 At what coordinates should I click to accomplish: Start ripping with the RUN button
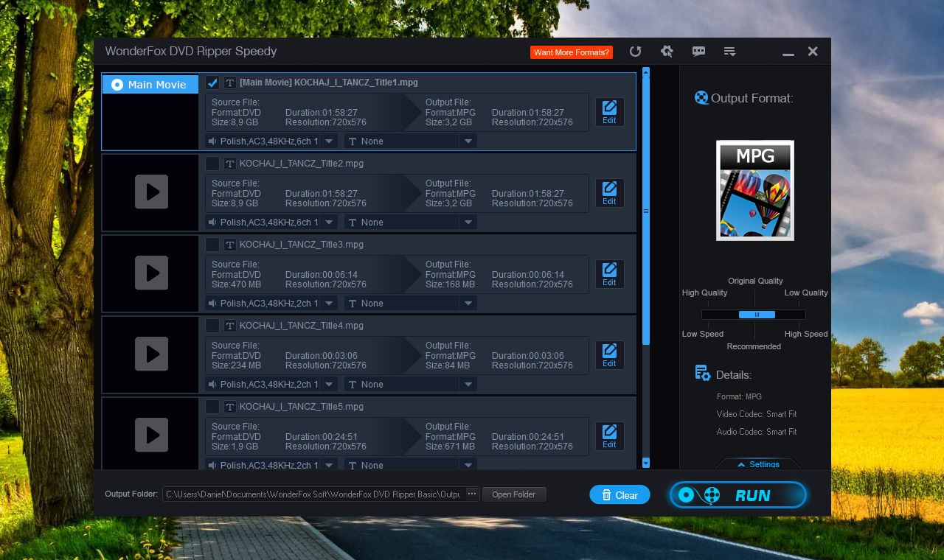click(738, 495)
